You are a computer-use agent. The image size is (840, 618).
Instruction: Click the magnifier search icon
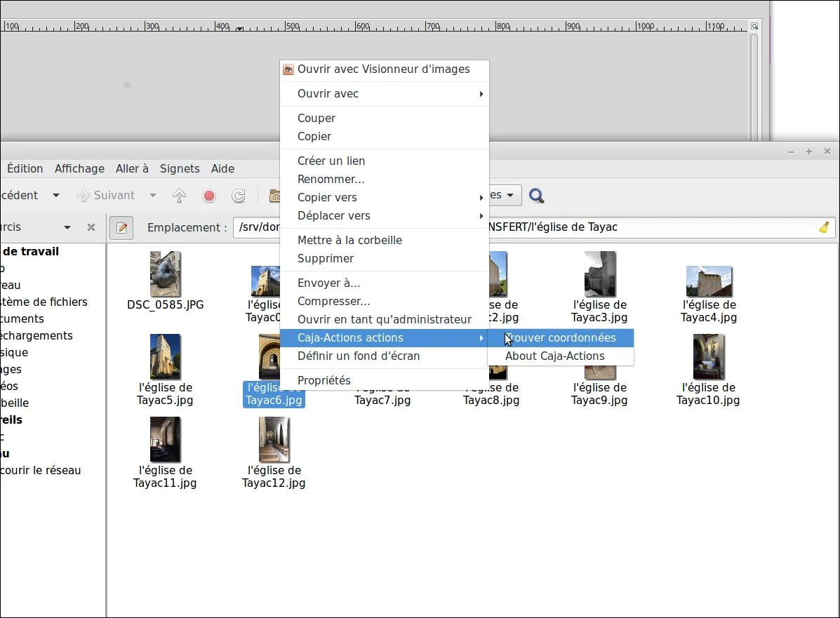click(x=536, y=196)
